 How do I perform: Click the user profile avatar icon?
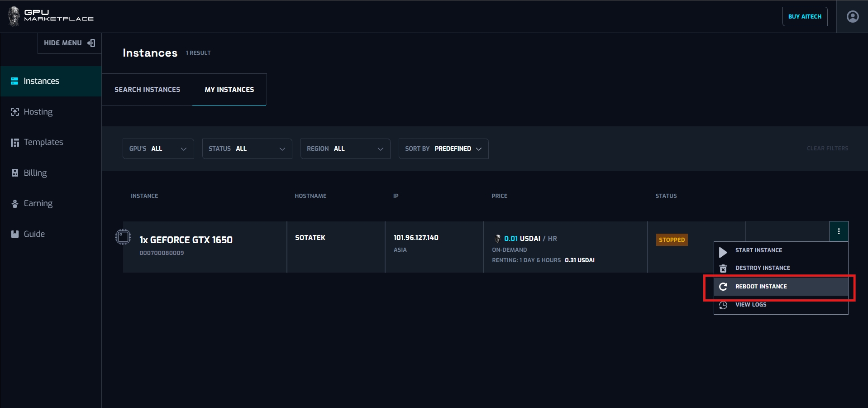click(x=852, y=17)
